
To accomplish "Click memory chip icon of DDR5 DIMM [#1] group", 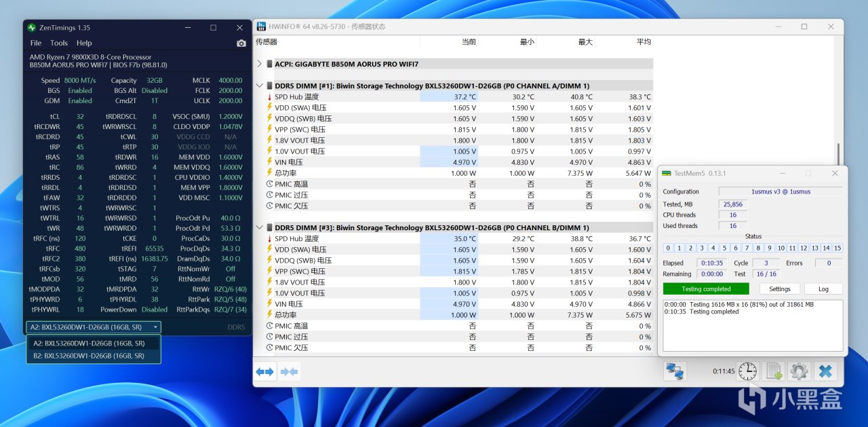I will (x=269, y=86).
